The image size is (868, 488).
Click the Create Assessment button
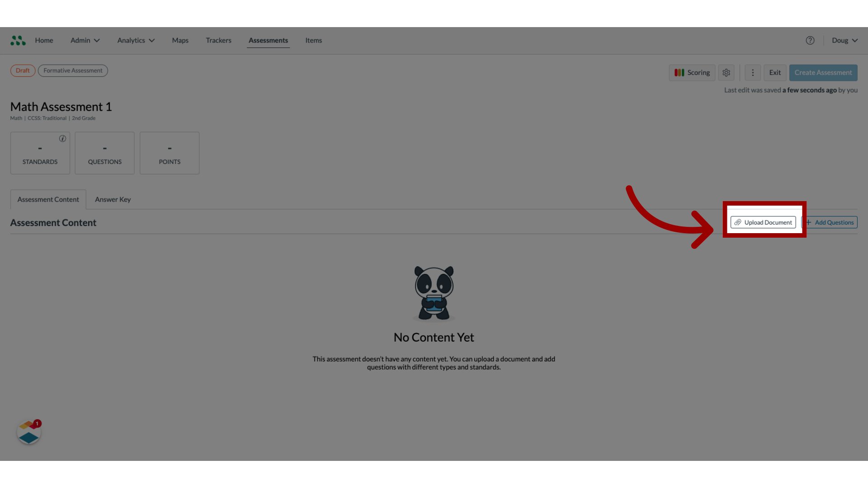tap(823, 72)
